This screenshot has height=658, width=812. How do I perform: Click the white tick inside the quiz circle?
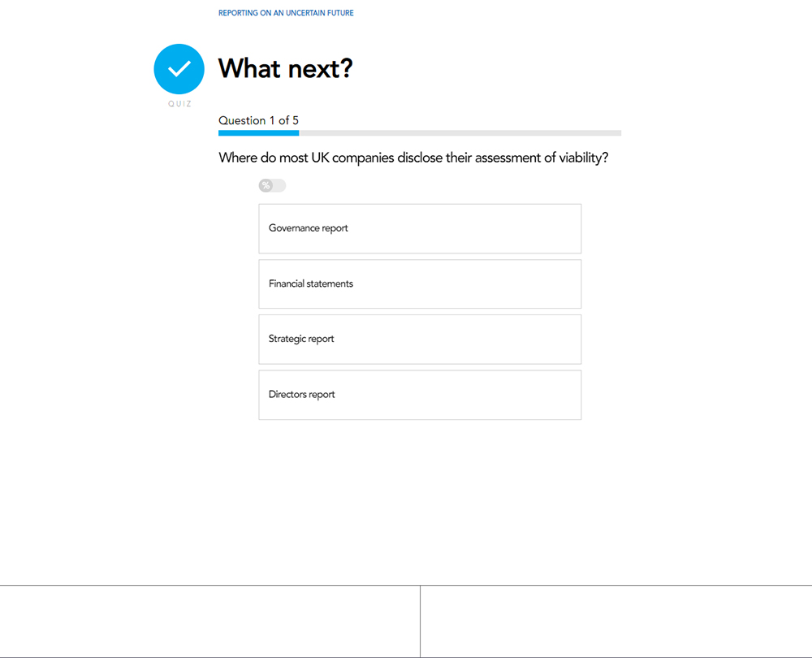tap(179, 68)
